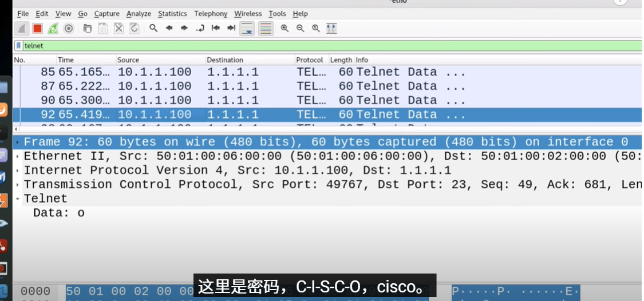644x301 pixels.
Task: Collapse the Telnet protocol section
Action: [18, 199]
